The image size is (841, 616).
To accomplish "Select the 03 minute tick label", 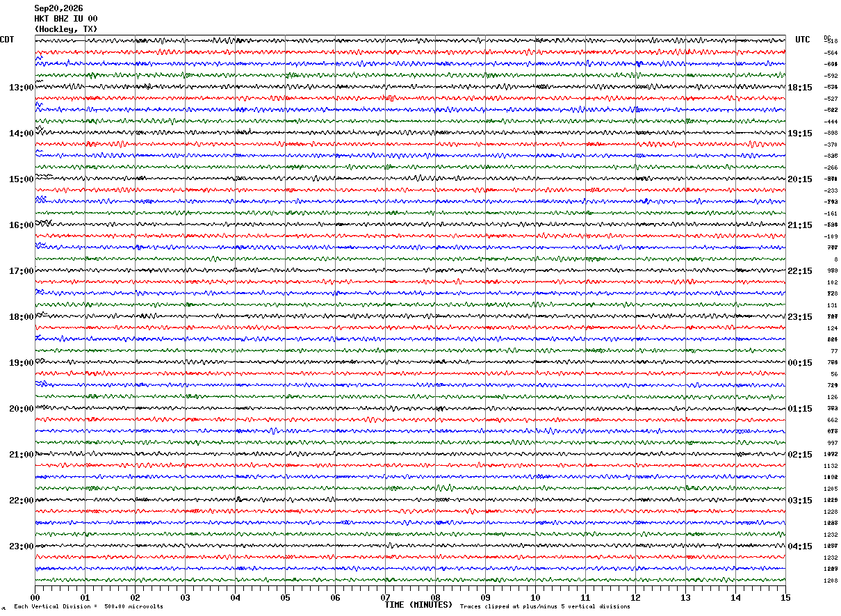I will point(185,597).
